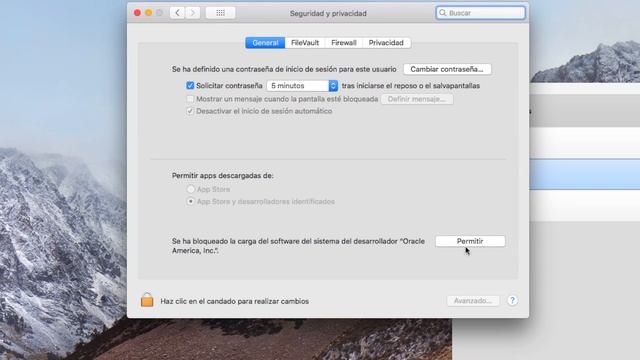The image size is (640, 360).
Task: Click the magnifier icon in search field
Action: tap(443, 13)
